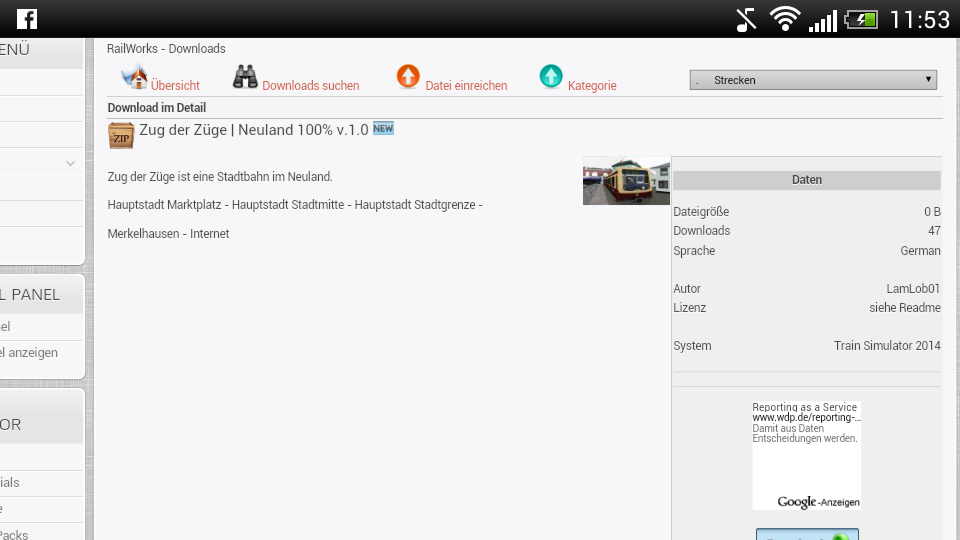The height and width of the screenshot is (540, 960).
Task: Open the train preview thumbnail
Action: 626,181
